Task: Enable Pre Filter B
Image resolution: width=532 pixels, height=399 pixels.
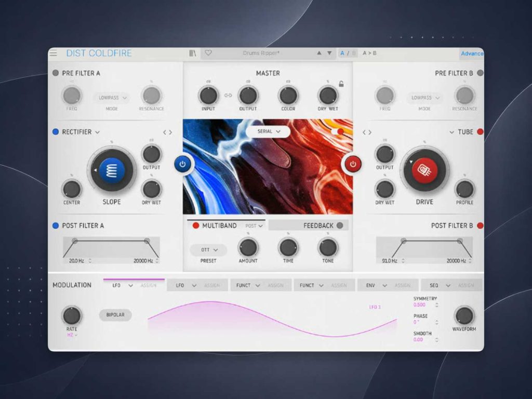Action: point(480,73)
